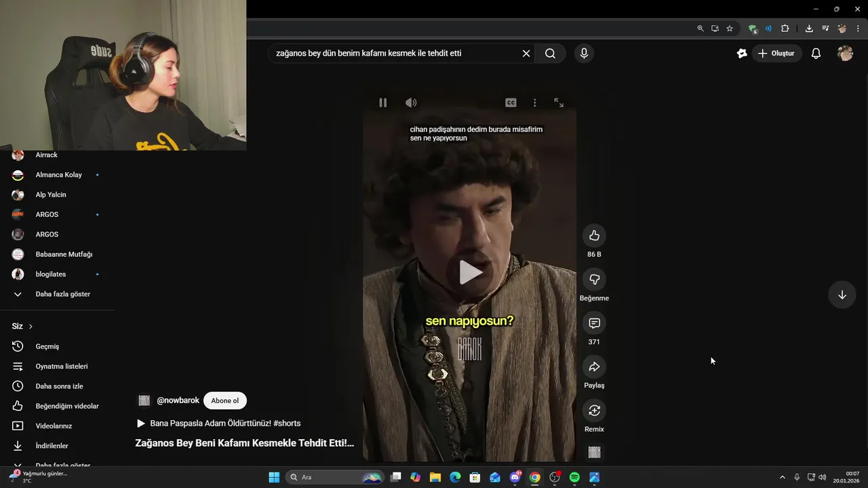Go to the next Short with down arrow
Screen dimensions: 868x488
(x=842, y=295)
